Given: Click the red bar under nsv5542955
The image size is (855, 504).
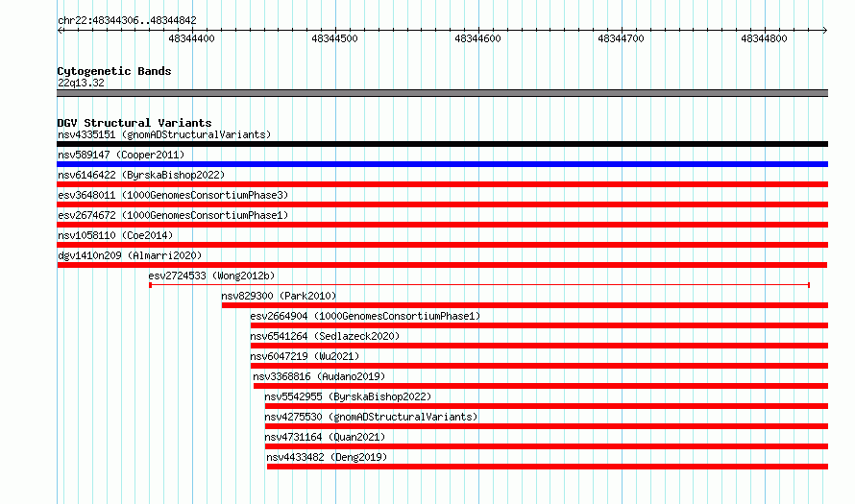Looking at the screenshot, I should coord(547,406).
